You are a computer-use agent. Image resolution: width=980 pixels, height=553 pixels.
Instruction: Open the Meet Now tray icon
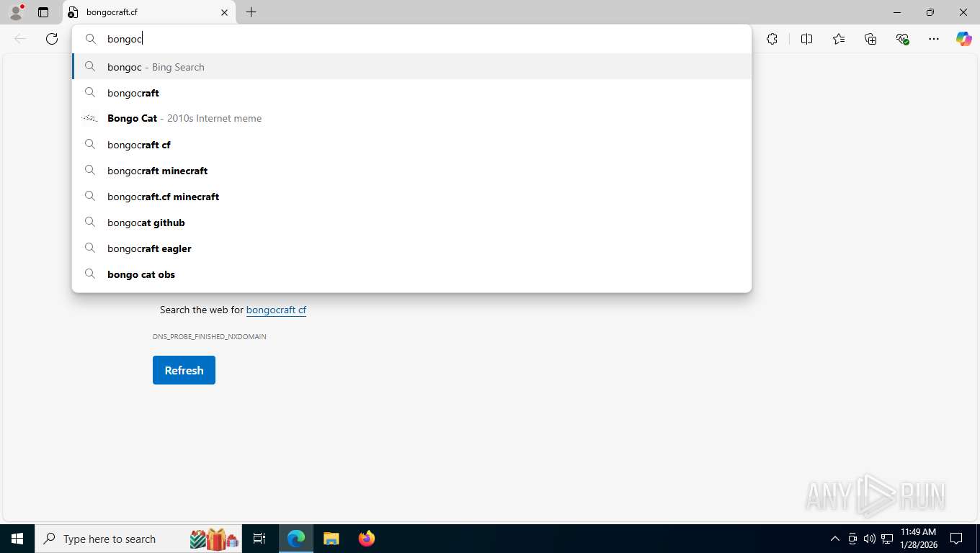click(x=852, y=539)
